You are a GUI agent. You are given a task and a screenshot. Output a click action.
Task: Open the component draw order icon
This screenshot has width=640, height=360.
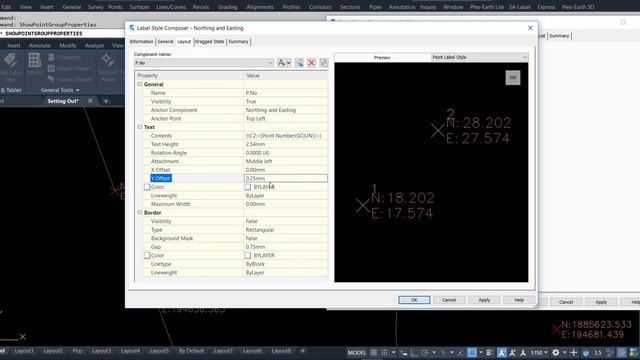pyautogui.click(x=324, y=62)
